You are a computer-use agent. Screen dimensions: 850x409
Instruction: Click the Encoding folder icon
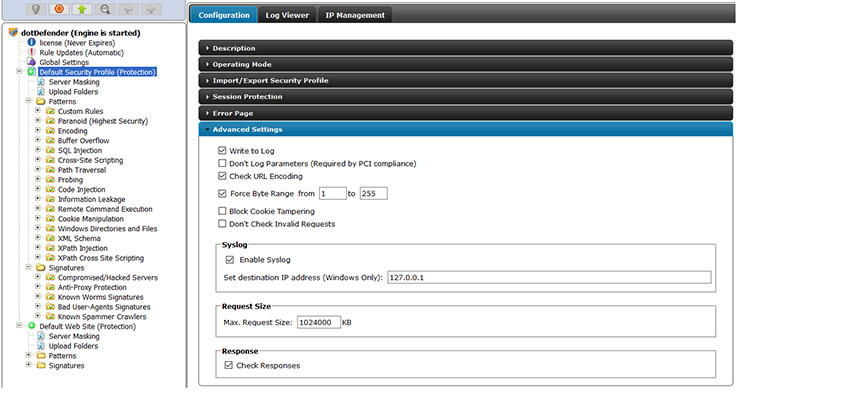50,131
